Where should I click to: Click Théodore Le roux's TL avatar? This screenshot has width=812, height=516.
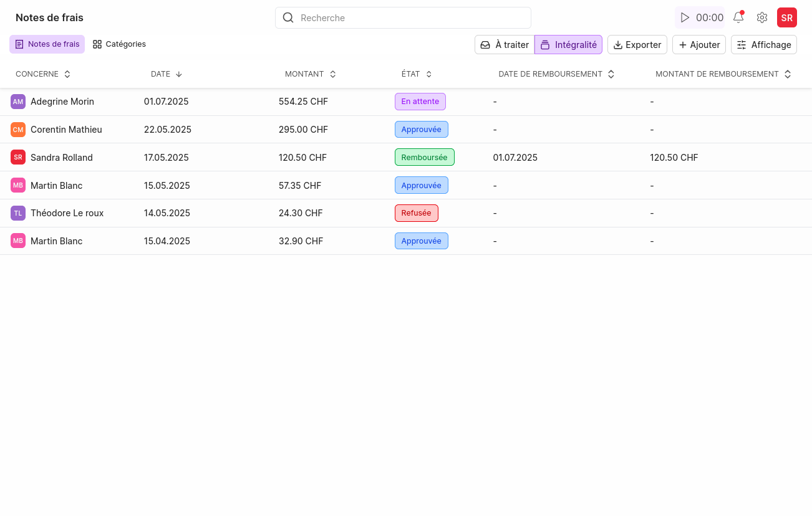[x=18, y=213]
